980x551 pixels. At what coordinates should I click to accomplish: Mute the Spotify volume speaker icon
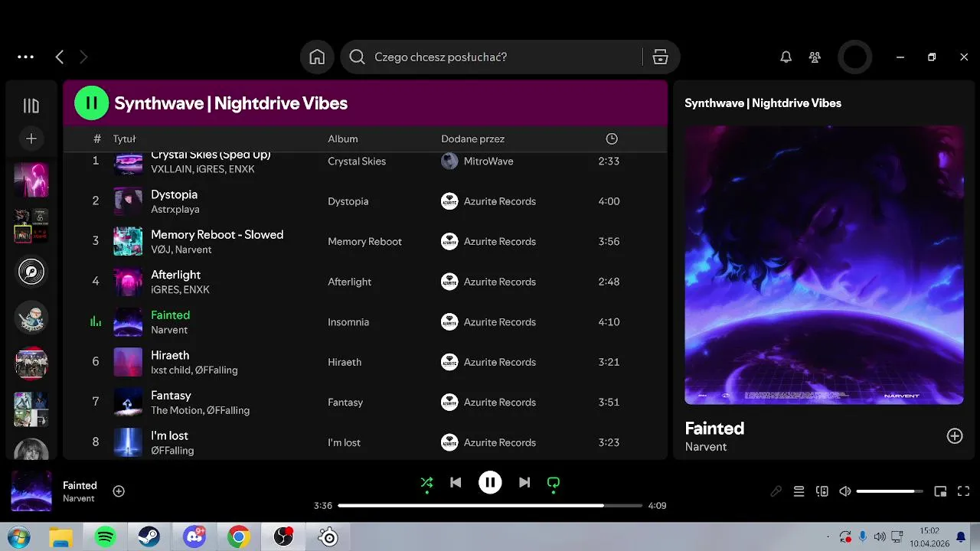pos(845,491)
